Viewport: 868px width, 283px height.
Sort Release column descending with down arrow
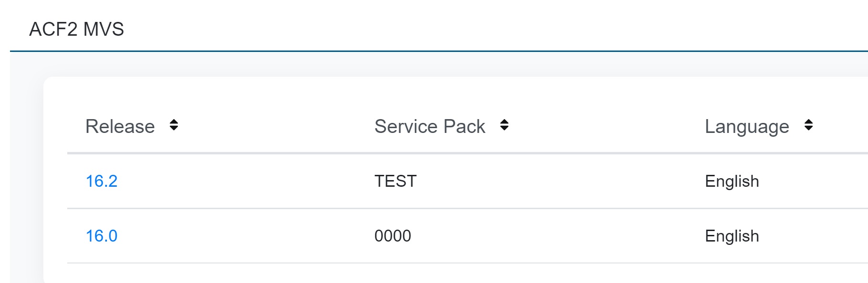[x=174, y=129]
